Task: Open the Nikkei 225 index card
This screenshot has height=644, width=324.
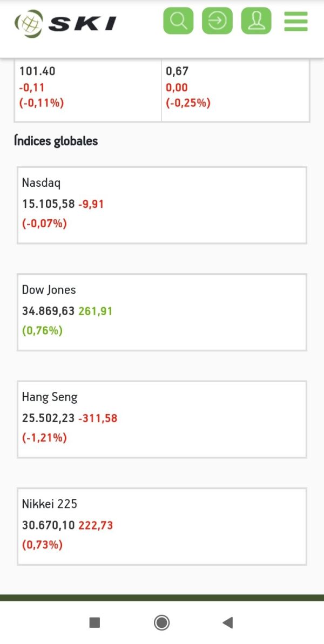Action: (x=162, y=526)
